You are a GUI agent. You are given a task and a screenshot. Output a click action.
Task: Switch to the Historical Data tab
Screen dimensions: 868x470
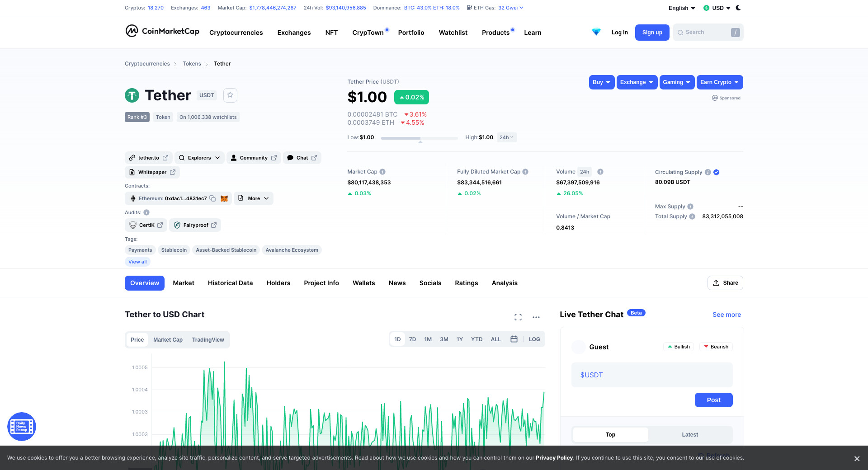click(x=230, y=283)
